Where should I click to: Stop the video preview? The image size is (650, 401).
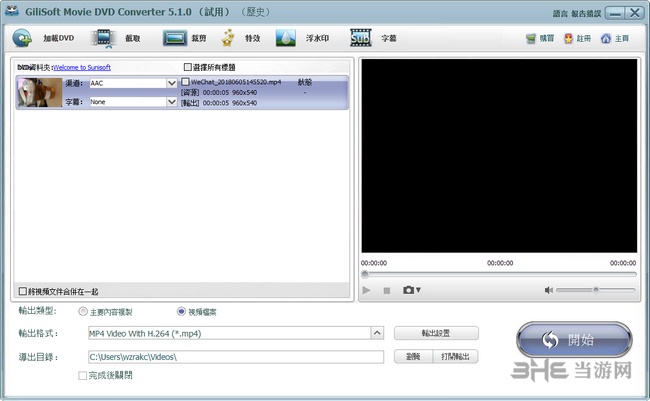click(387, 290)
